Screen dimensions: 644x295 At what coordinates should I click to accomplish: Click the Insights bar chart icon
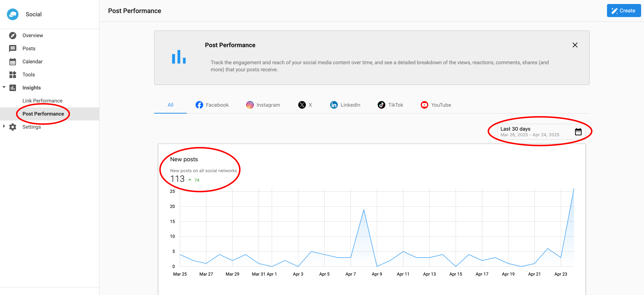13,88
